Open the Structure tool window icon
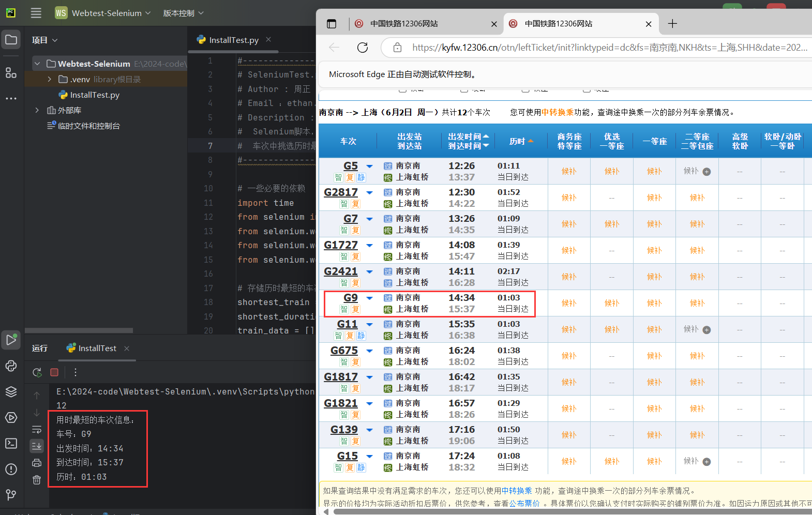 coord(11,72)
